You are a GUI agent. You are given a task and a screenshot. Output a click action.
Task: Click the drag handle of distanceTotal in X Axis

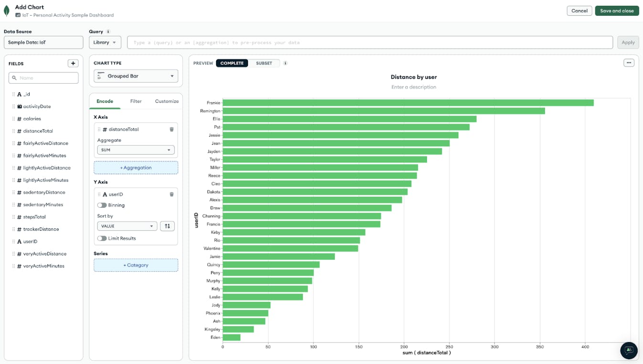(x=99, y=129)
